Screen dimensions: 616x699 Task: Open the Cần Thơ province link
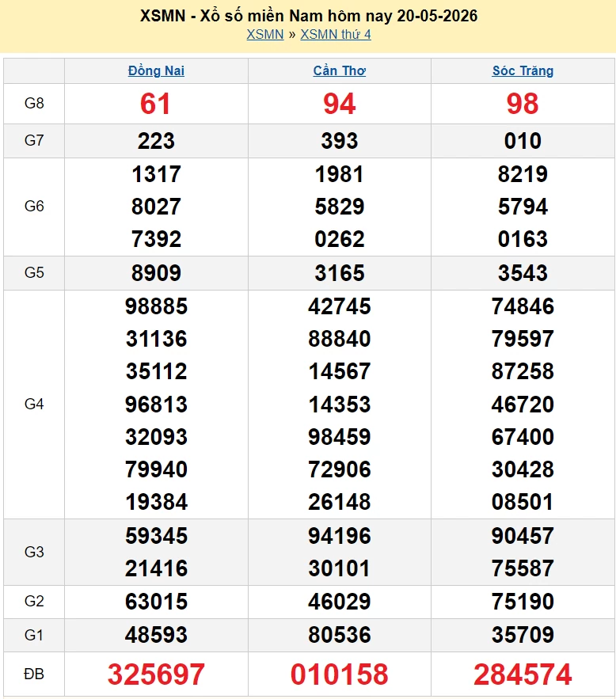(340, 71)
